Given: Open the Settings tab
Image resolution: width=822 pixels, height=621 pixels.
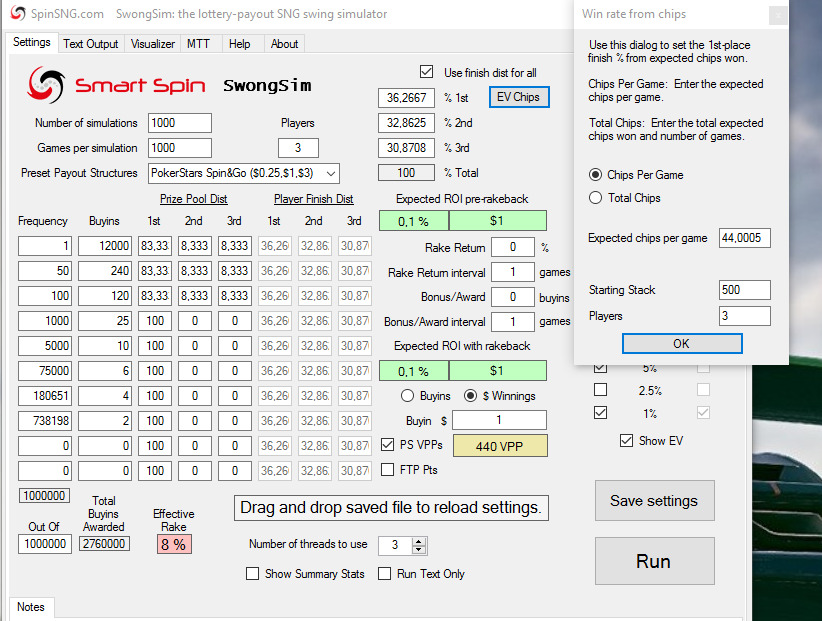Looking at the screenshot, I should click(32, 42).
